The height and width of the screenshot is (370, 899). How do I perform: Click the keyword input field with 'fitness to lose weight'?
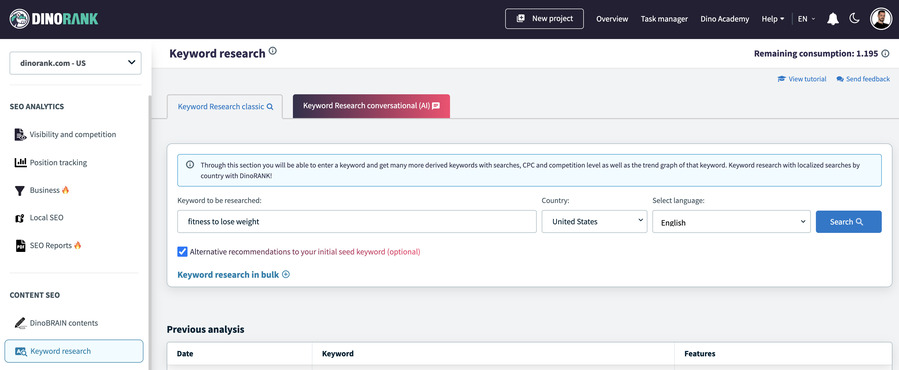[357, 221]
